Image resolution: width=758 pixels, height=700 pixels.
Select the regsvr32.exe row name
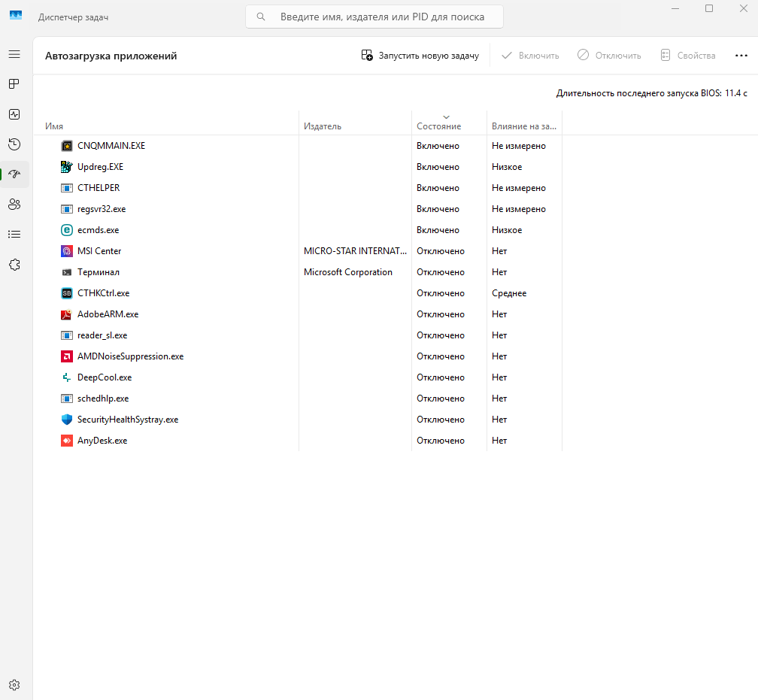point(102,209)
